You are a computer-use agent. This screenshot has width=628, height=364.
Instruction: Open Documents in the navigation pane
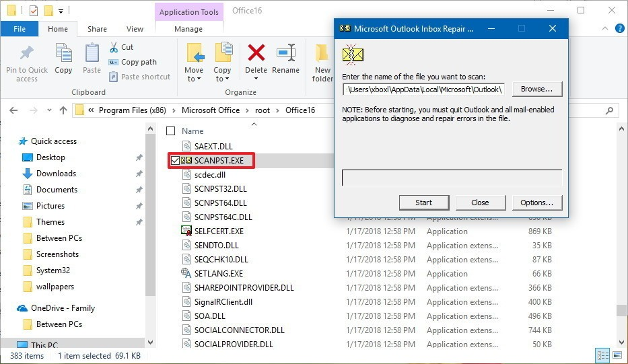pos(57,190)
